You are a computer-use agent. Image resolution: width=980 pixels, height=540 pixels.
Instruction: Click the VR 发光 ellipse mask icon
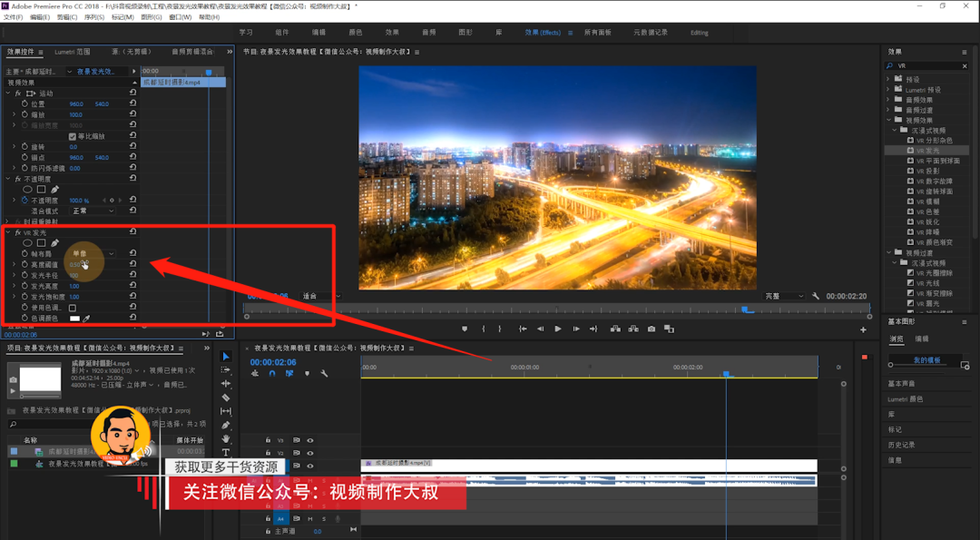coord(27,243)
